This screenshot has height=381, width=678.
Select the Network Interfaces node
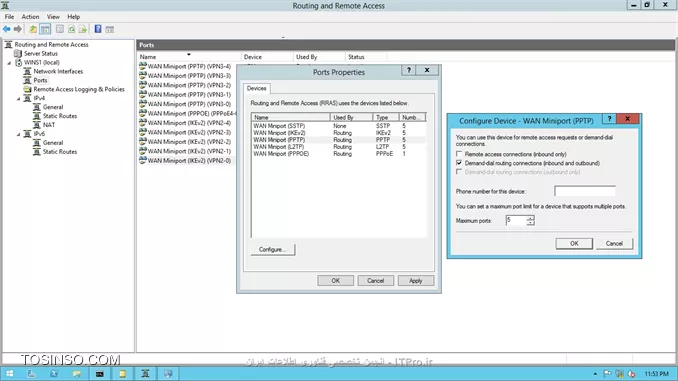pyautogui.click(x=58, y=71)
